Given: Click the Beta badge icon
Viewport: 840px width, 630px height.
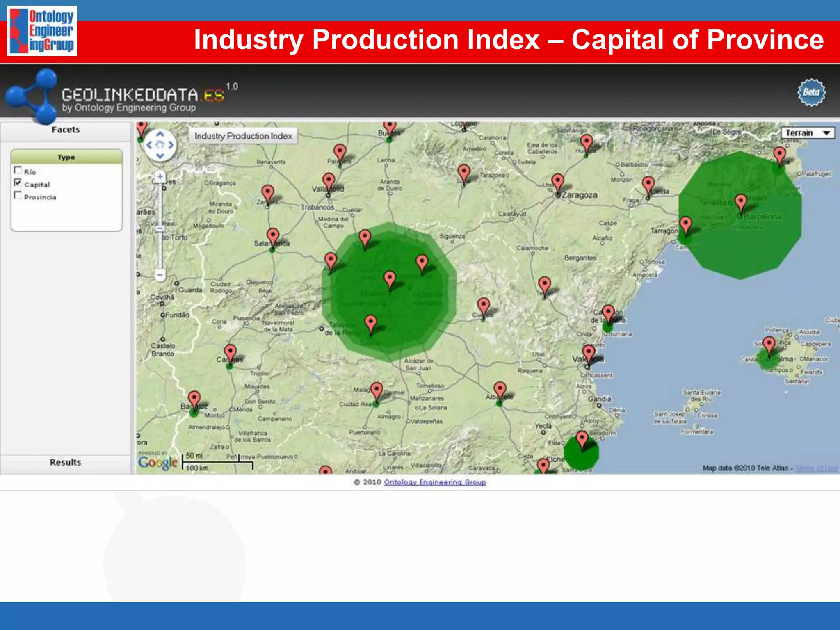Looking at the screenshot, I should [x=811, y=92].
